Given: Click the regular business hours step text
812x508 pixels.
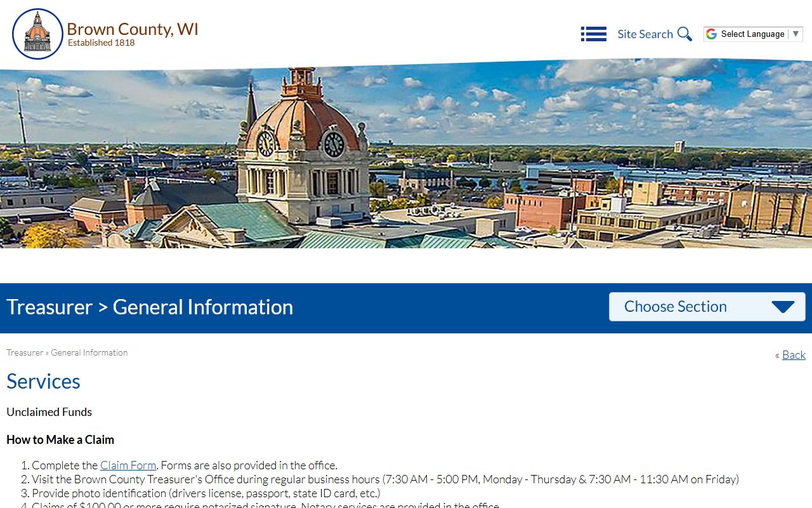Looking at the screenshot, I should pos(386,479).
